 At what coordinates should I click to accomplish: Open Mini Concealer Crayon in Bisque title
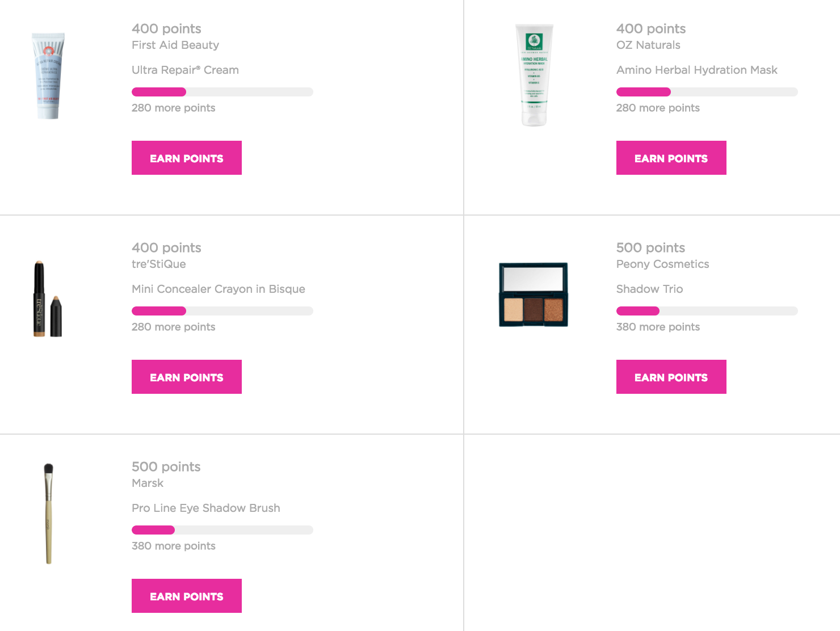(x=219, y=289)
